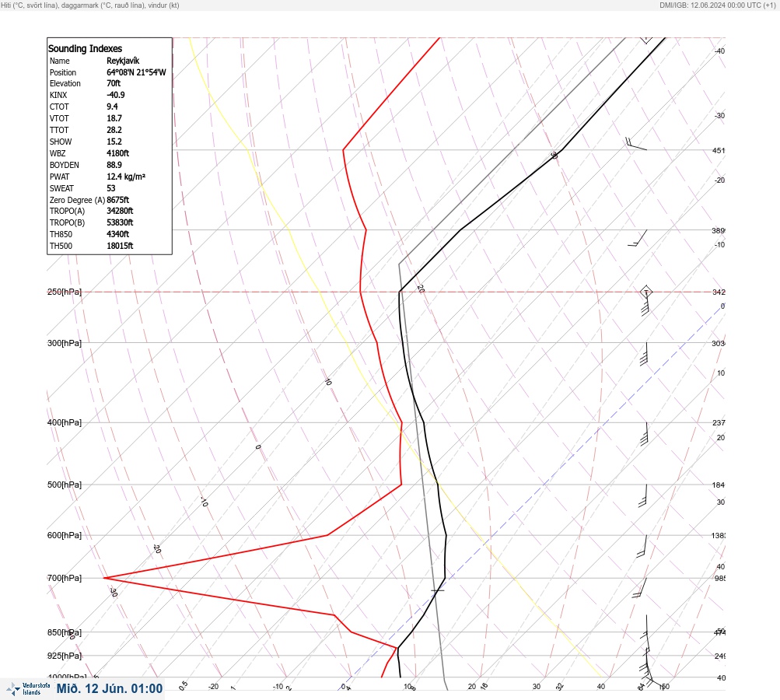This screenshot has width=780, height=700.
Task: Click the BOYDEN value 88.9
Action: pyautogui.click(x=114, y=165)
